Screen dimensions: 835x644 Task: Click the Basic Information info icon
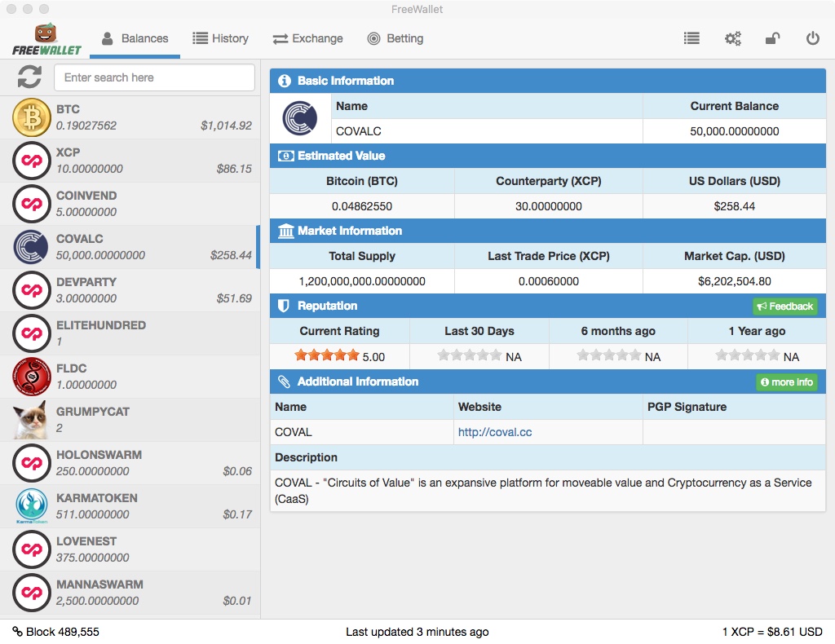[285, 81]
